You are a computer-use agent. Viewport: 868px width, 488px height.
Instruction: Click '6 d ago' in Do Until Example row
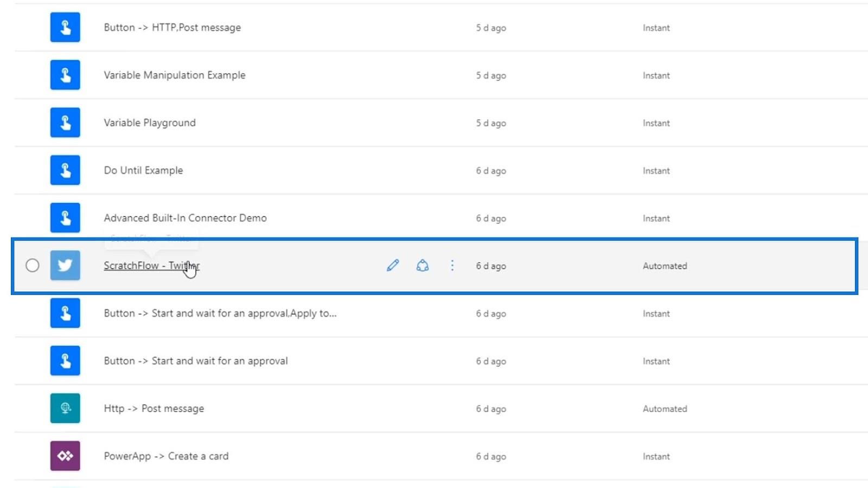point(491,171)
